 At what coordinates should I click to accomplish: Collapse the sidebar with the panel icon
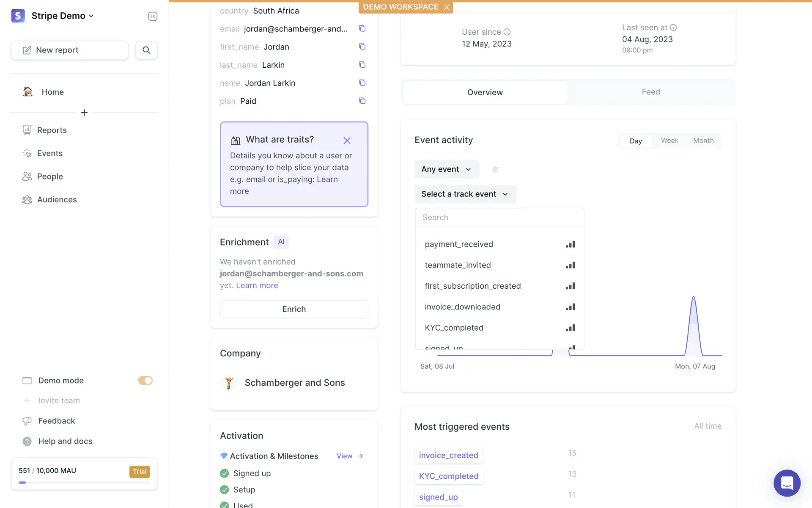[153, 16]
